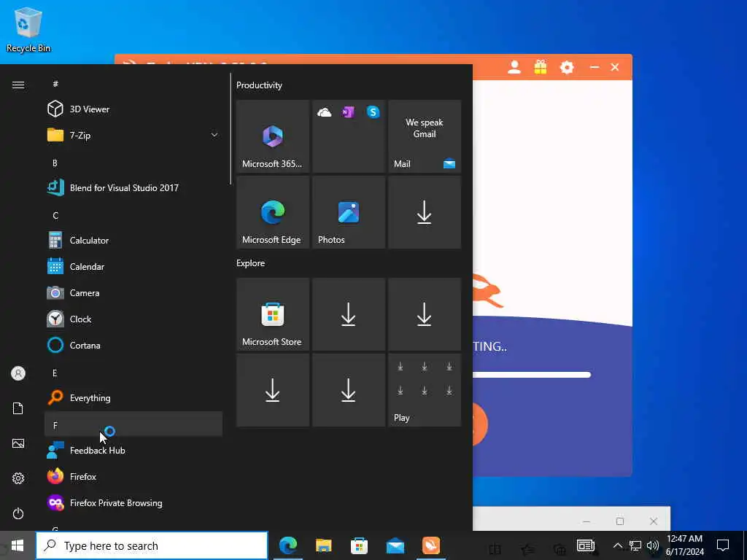Click the app list scrollbar

(231, 128)
